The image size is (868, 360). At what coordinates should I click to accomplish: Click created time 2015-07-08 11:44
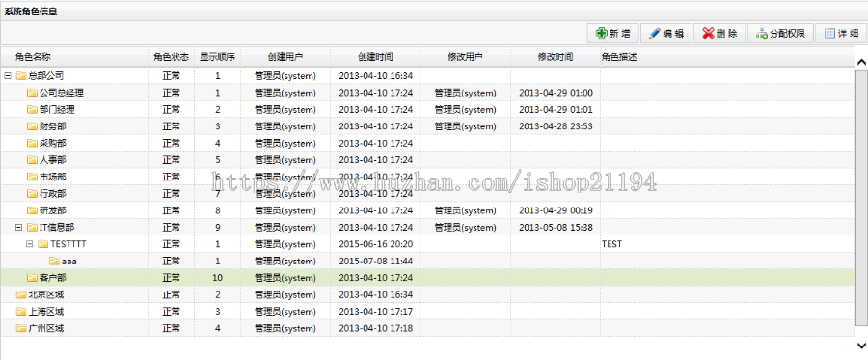(375, 261)
